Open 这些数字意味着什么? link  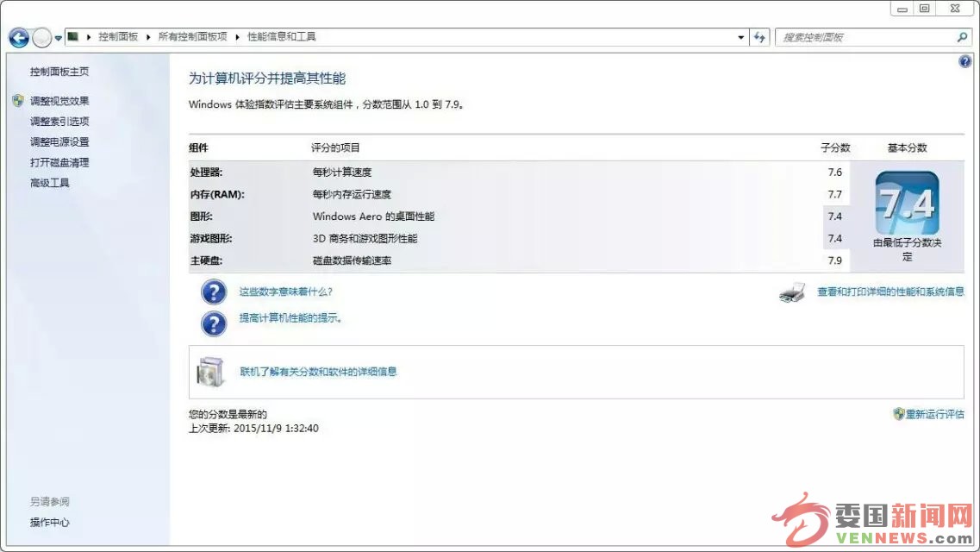point(285,292)
